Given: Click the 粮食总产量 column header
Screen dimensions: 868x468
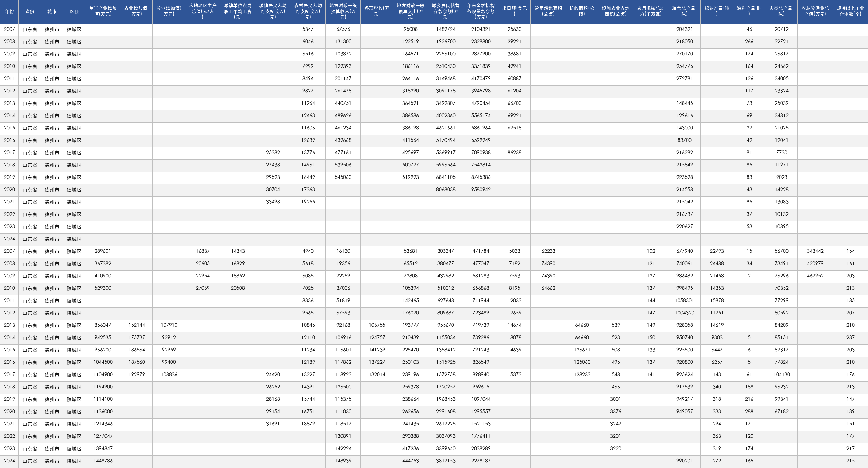Looking at the screenshot, I should [684, 11].
